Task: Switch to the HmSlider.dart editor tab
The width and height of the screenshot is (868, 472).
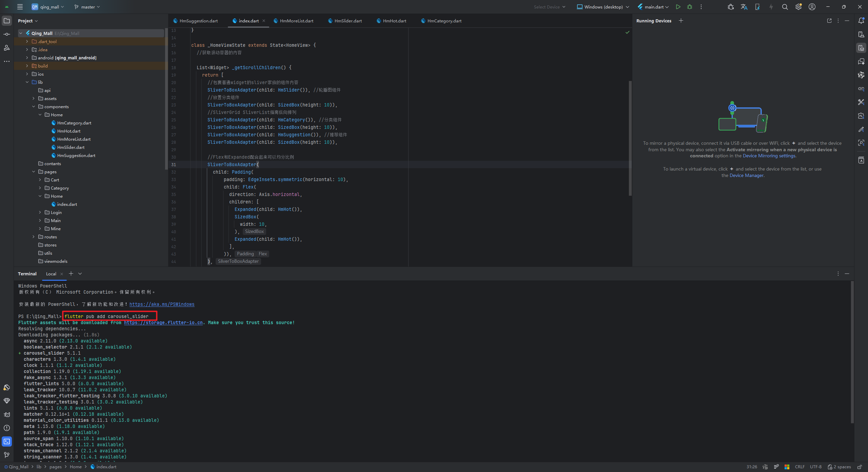Action: [348, 21]
